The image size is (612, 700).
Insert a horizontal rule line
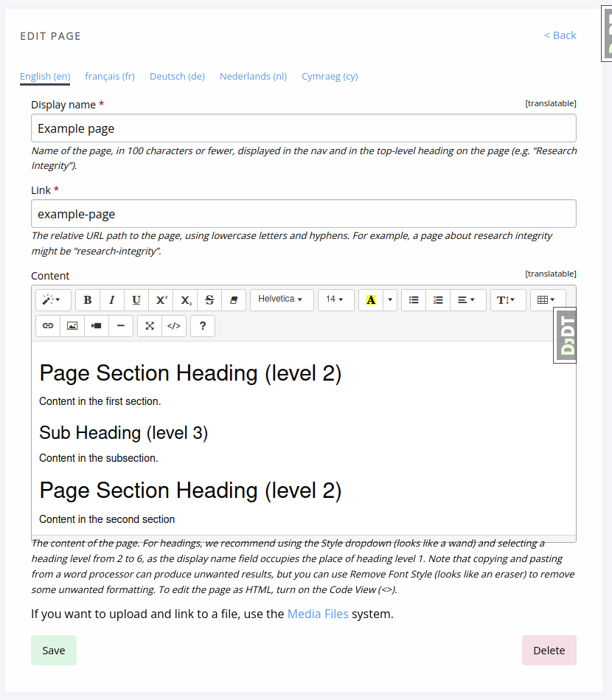click(121, 326)
